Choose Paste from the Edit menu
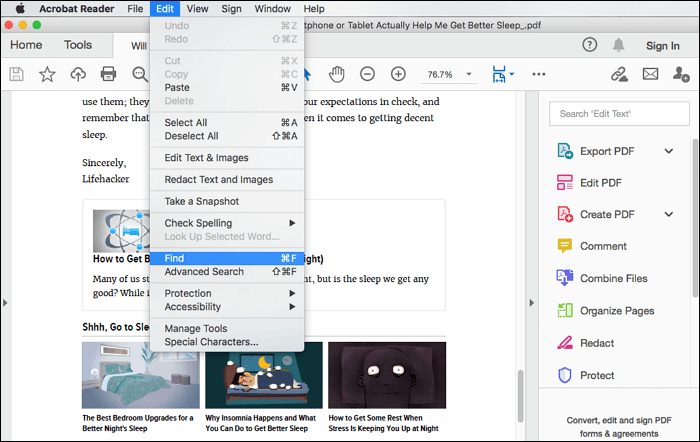The width and height of the screenshot is (700, 442). tap(227, 88)
